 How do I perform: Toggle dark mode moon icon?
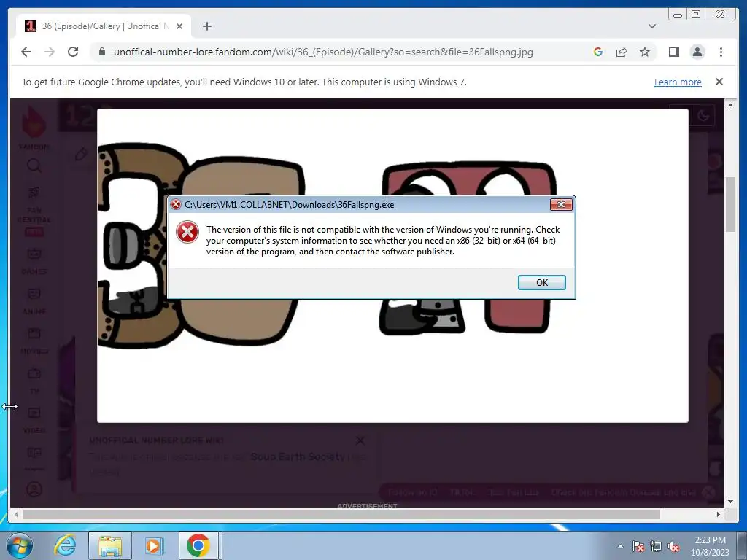(x=703, y=115)
